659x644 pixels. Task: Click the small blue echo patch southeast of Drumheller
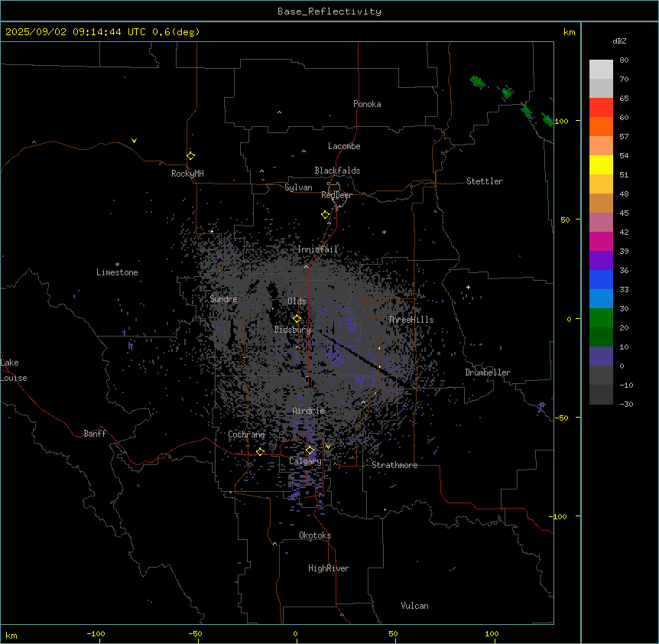click(x=541, y=406)
